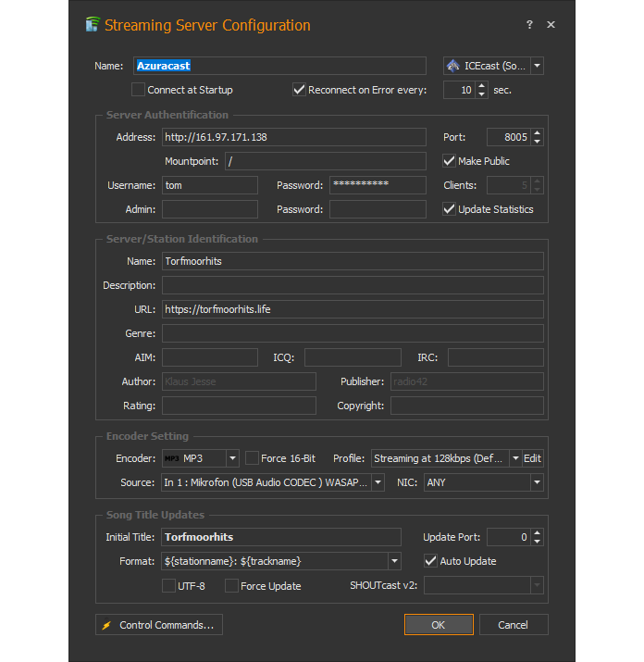Expand the Profile streaming bitrate dropdown
Viewport: 644px width, 662px height.
[515, 458]
